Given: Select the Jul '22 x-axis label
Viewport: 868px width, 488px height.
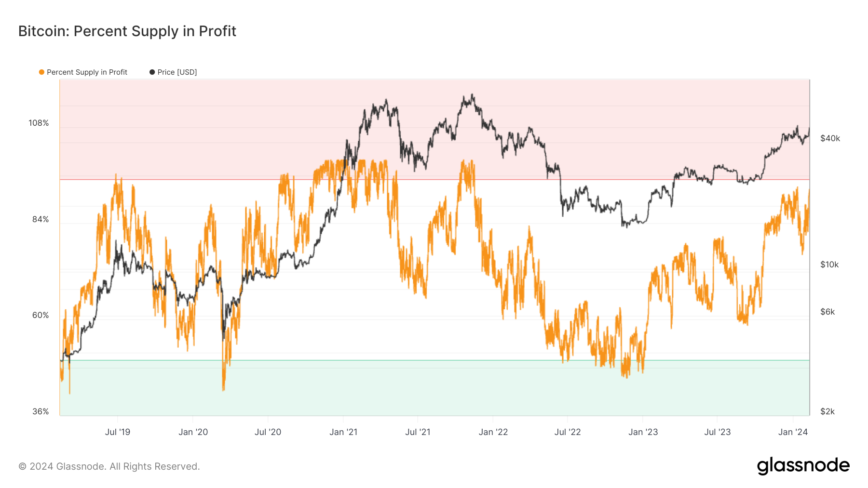Looking at the screenshot, I should (x=568, y=432).
